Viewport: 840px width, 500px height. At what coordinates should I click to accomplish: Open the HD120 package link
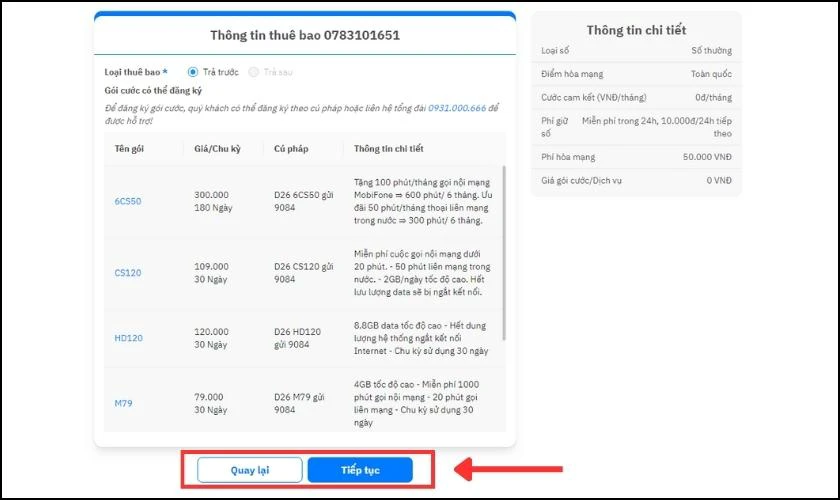point(129,338)
